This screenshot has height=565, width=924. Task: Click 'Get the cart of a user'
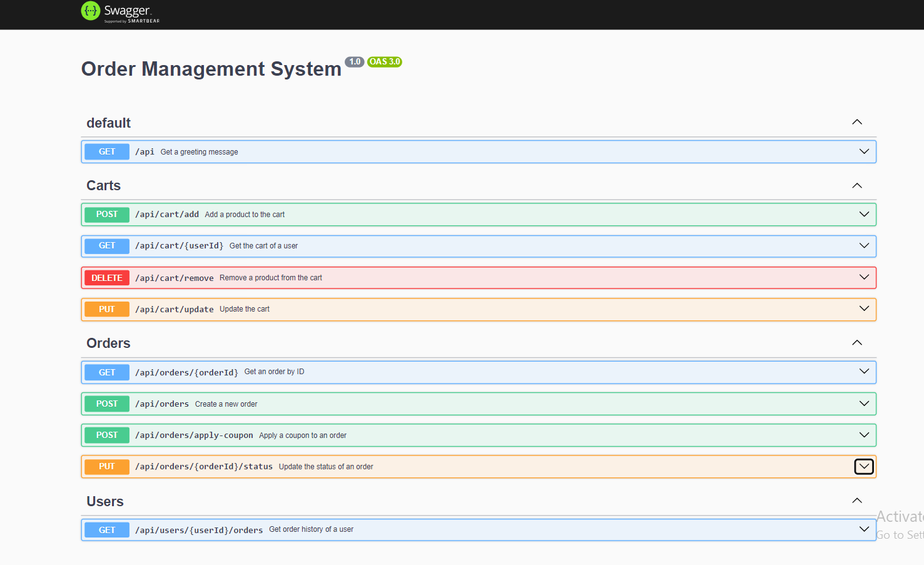[264, 246]
